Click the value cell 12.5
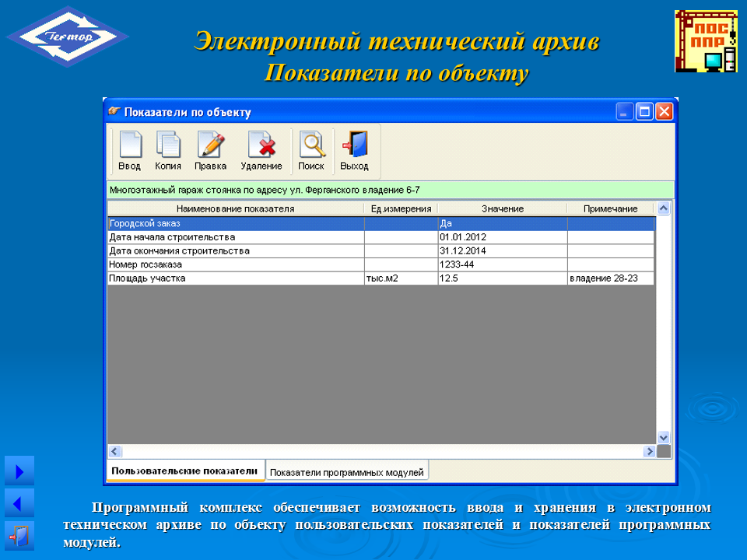 pos(503,278)
